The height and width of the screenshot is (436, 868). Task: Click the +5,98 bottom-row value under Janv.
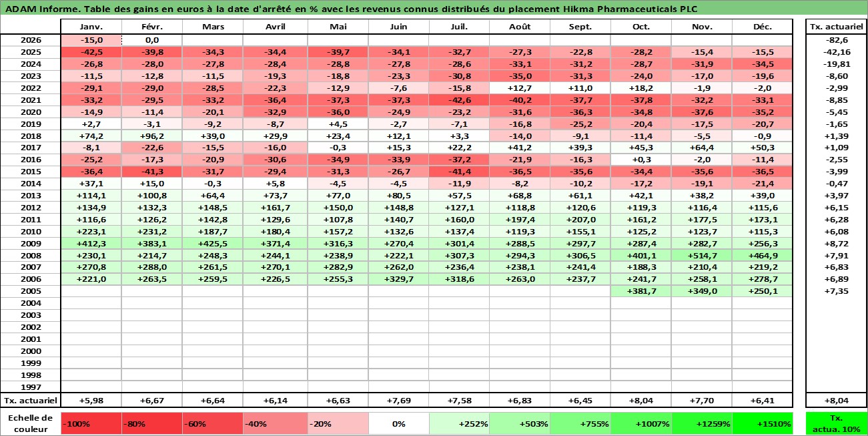(91, 401)
